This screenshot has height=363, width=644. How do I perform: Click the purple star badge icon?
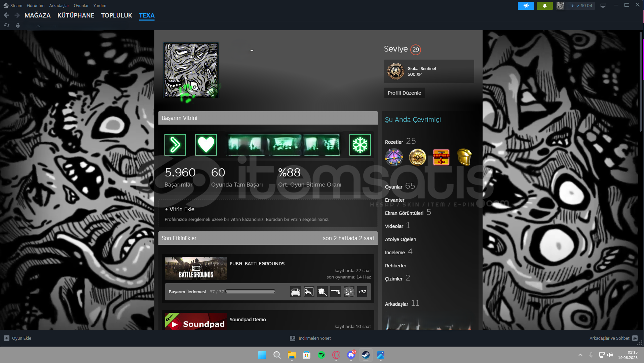394,157
